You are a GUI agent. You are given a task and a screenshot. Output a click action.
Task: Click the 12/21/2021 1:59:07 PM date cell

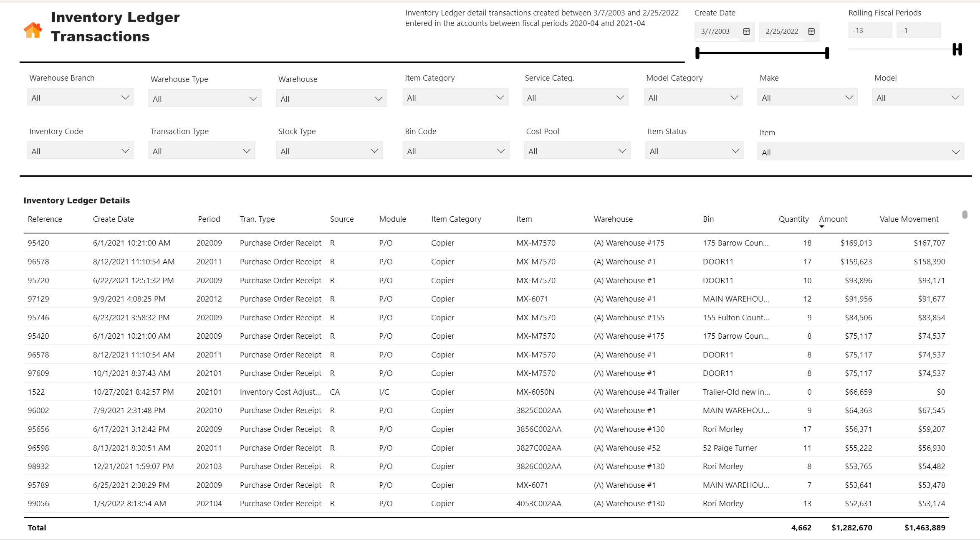[x=133, y=466]
